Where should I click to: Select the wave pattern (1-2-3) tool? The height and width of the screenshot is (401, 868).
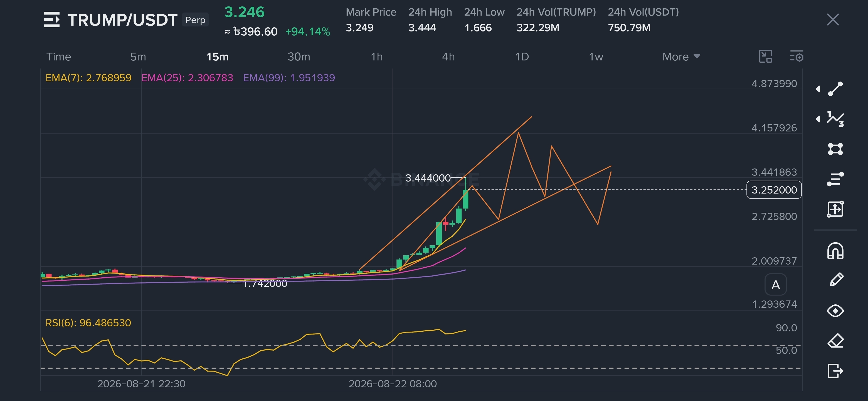pyautogui.click(x=835, y=119)
